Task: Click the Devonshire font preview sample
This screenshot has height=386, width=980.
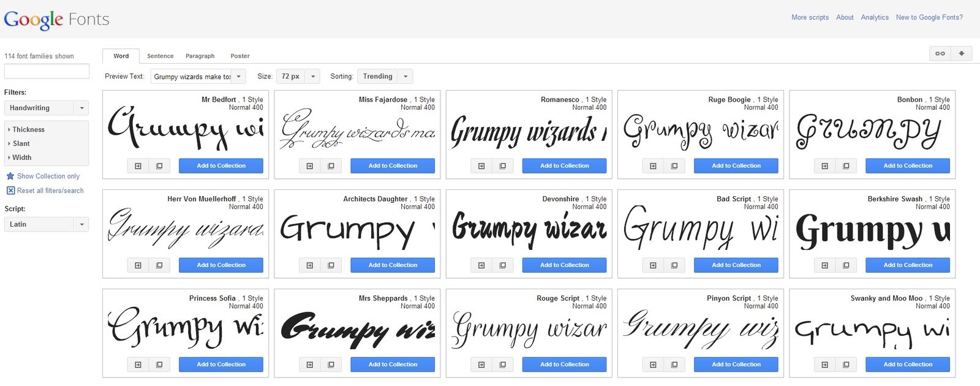Action: tap(529, 229)
